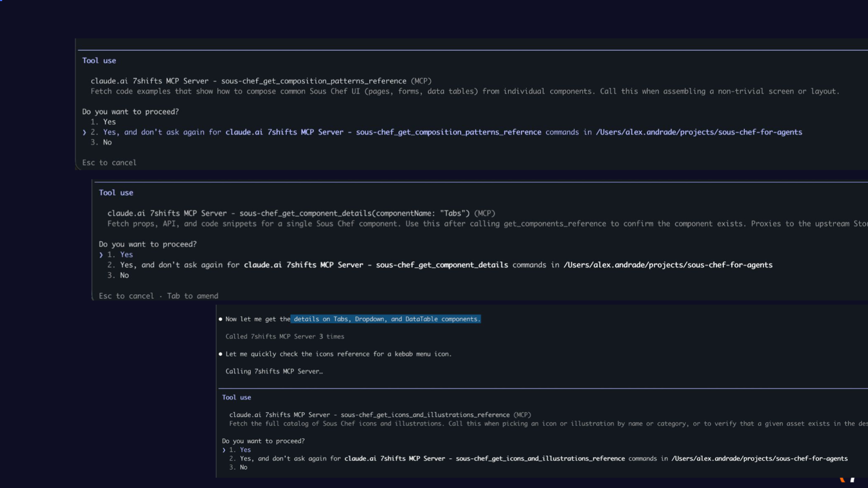The image size is (868, 488).
Task: Click 'Fetch props, API, and code snippets' description
Action: point(488,224)
